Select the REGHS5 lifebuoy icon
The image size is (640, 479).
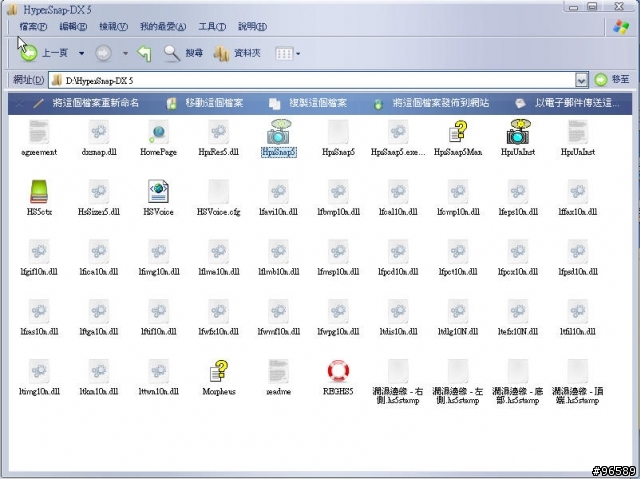click(x=338, y=370)
